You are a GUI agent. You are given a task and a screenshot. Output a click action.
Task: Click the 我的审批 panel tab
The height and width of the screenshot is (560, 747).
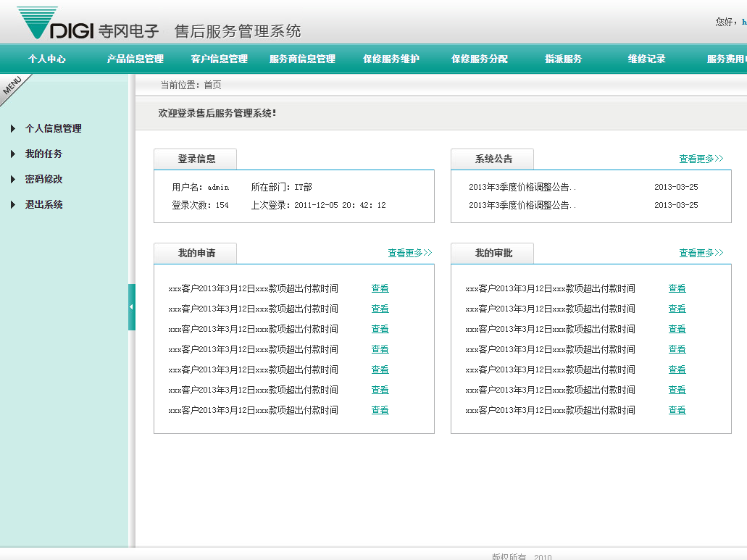492,254
